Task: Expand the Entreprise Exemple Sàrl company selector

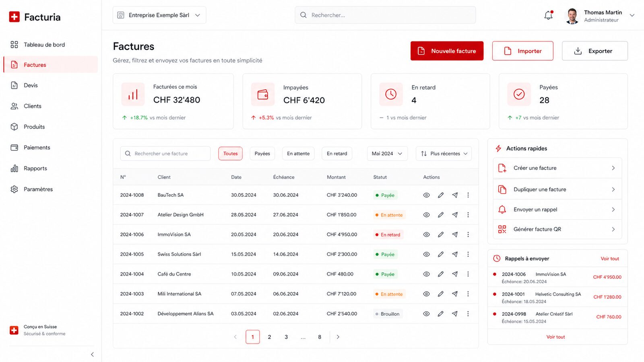Action: point(159,15)
